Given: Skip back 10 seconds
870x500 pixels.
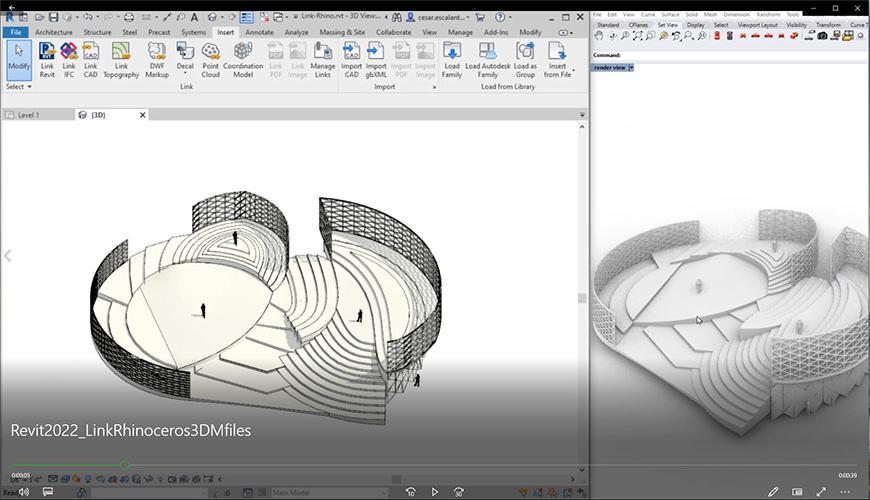Looking at the screenshot, I should pos(411,492).
